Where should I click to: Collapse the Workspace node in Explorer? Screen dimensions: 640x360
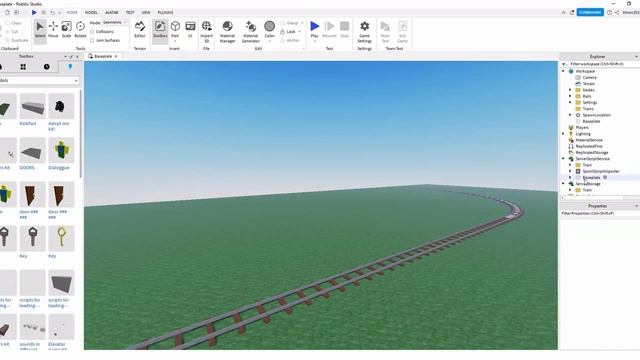(x=564, y=71)
